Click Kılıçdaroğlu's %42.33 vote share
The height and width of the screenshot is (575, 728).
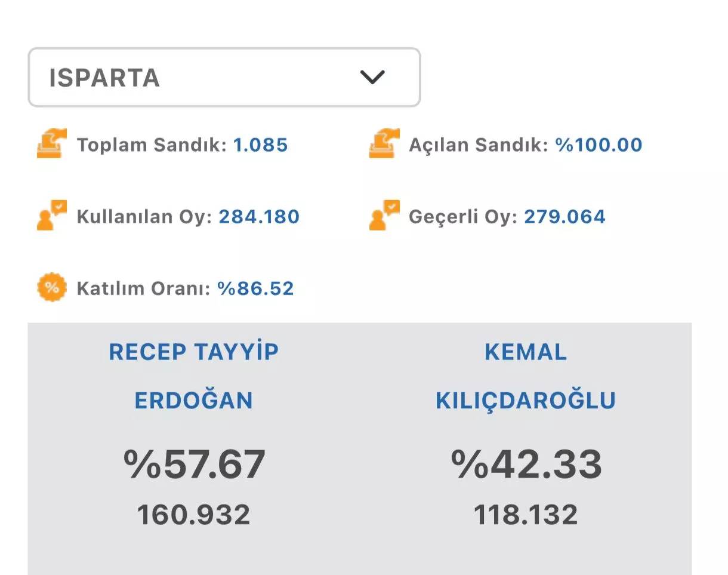(x=526, y=465)
